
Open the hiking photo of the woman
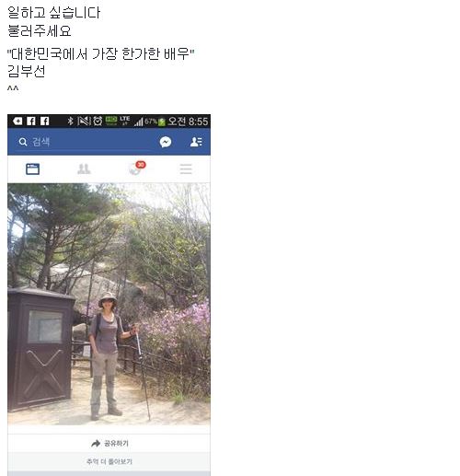(x=109, y=304)
